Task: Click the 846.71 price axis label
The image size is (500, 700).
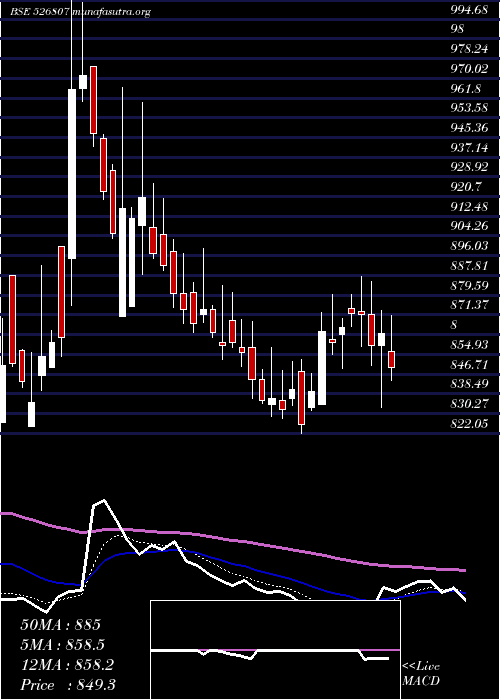Action: tap(469, 364)
